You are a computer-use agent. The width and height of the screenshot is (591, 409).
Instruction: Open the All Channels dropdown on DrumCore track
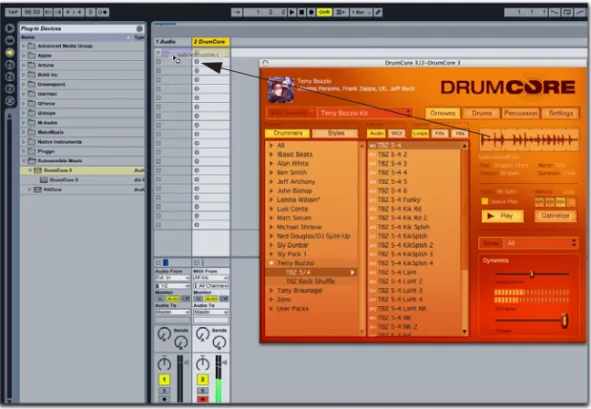coord(211,286)
